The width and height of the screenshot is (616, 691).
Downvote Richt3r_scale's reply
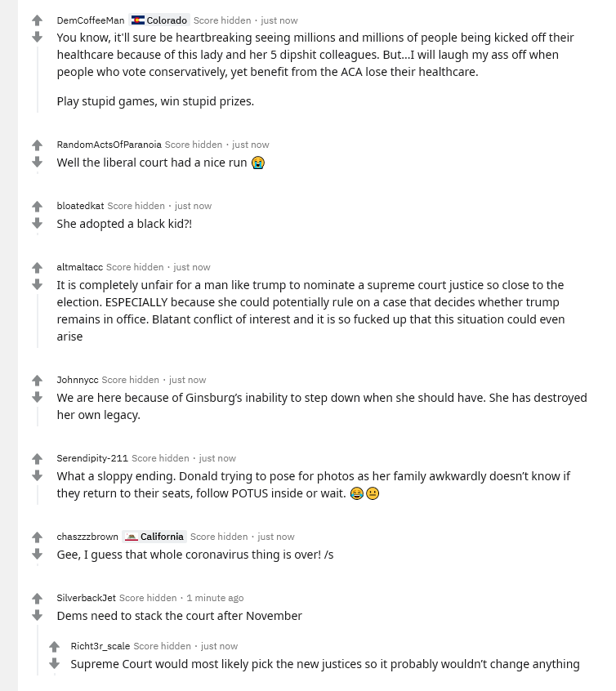(x=54, y=663)
